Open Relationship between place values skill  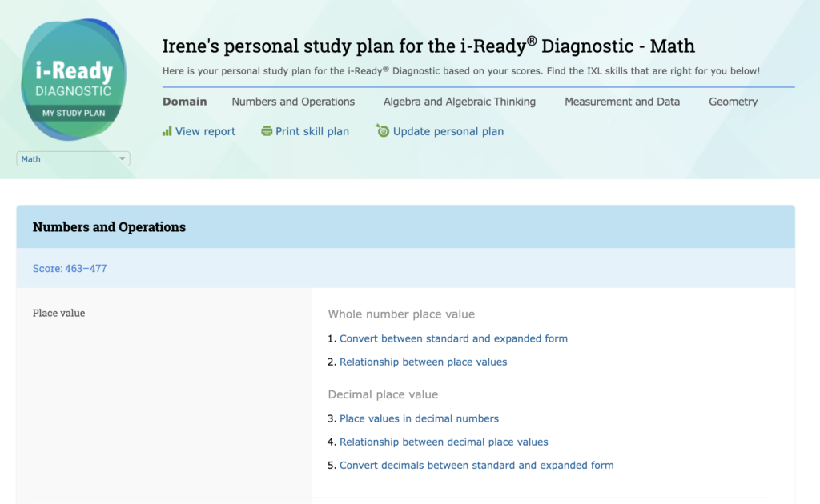(423, 362)
